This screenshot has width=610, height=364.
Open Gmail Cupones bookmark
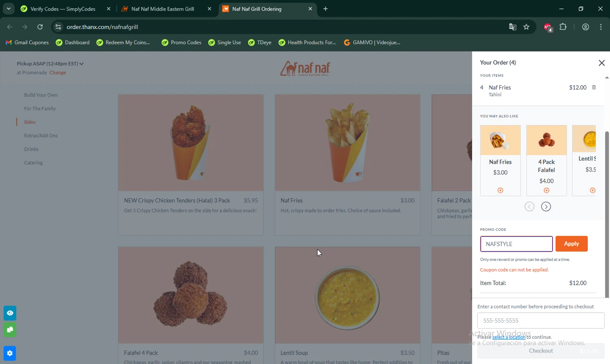[x=27, y=43]
